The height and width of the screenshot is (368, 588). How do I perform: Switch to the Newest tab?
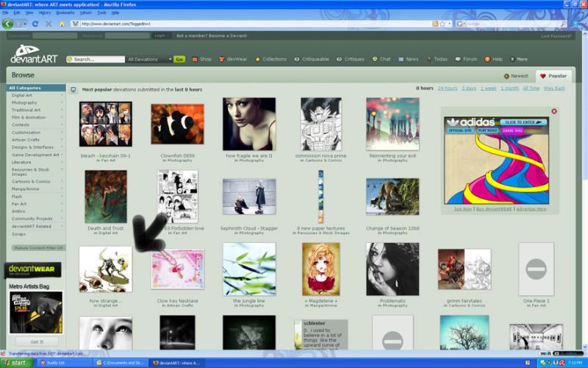tap(516, 76)
